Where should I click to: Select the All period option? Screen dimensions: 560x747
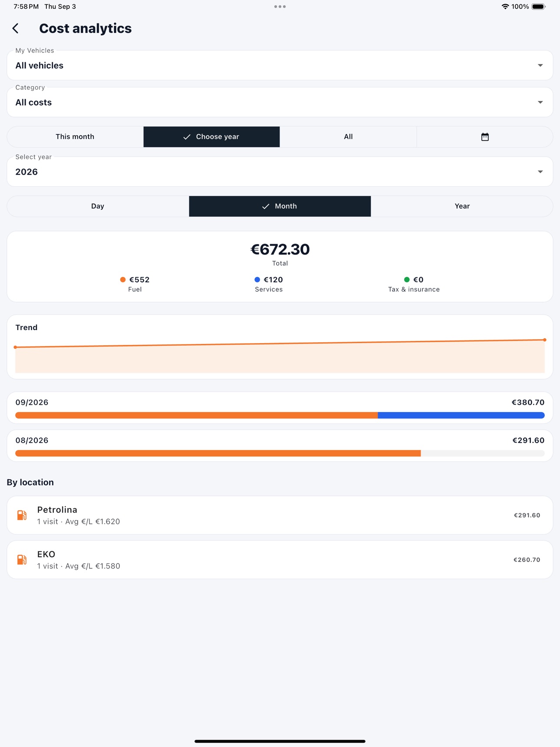348,137
